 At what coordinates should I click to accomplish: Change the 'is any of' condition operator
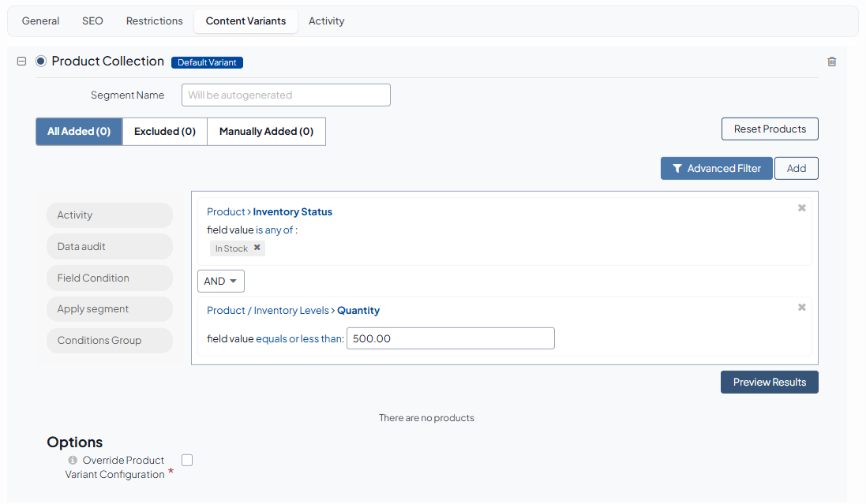coord(276,230)
